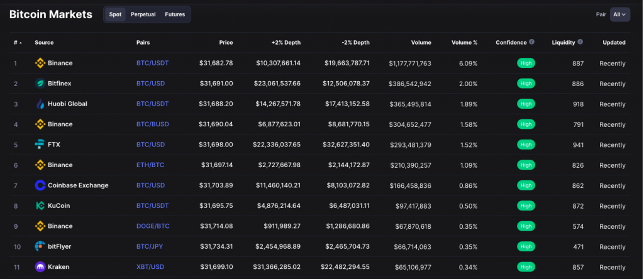644x279 pixels.
Task: Select the Spot tab
Action: (116, 14)
